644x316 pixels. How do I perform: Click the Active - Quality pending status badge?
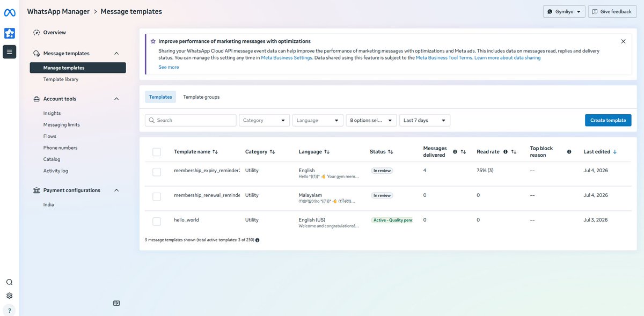tap(392, 220)
